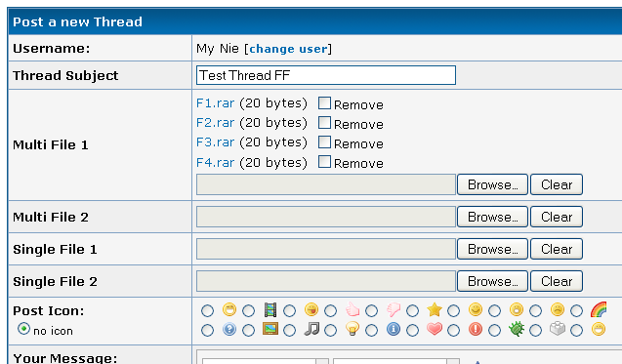The image size is (622, 364).
Task: Check Remove box for F1.rar
Action: point(324,103)
